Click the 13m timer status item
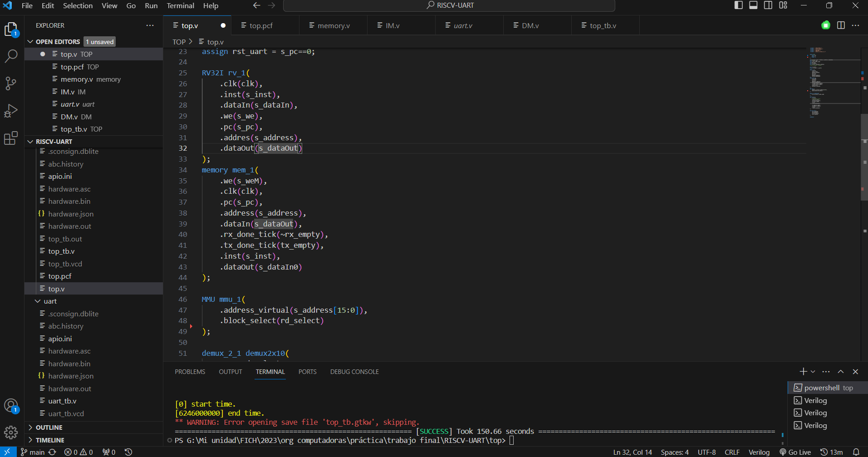This screenshot has width=868, height=457. (831, 452)
